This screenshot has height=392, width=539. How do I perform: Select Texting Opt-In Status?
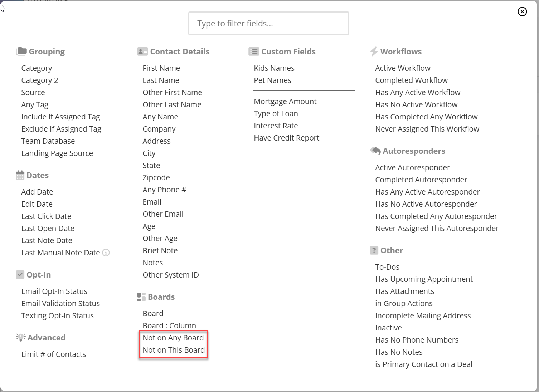click(57, 316)
